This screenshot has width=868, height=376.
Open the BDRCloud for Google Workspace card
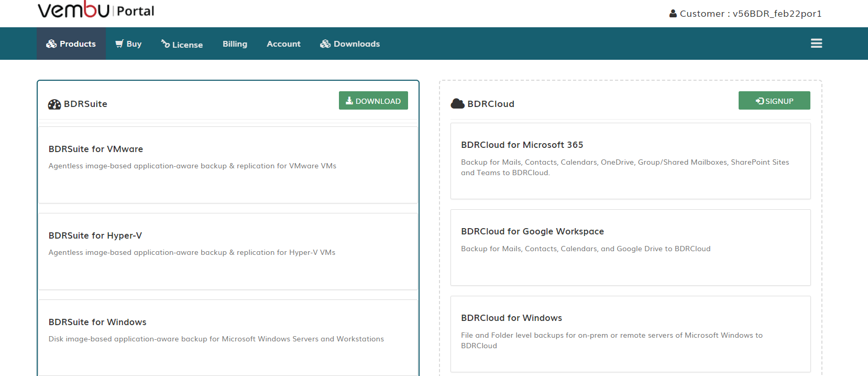click(x=631, y=248)
